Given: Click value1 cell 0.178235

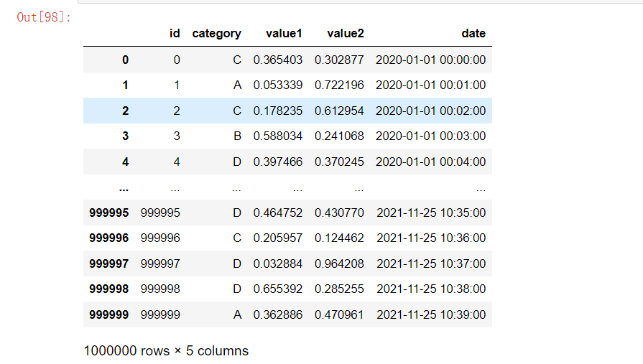Looking at the screenshot, I should point(277,111).
